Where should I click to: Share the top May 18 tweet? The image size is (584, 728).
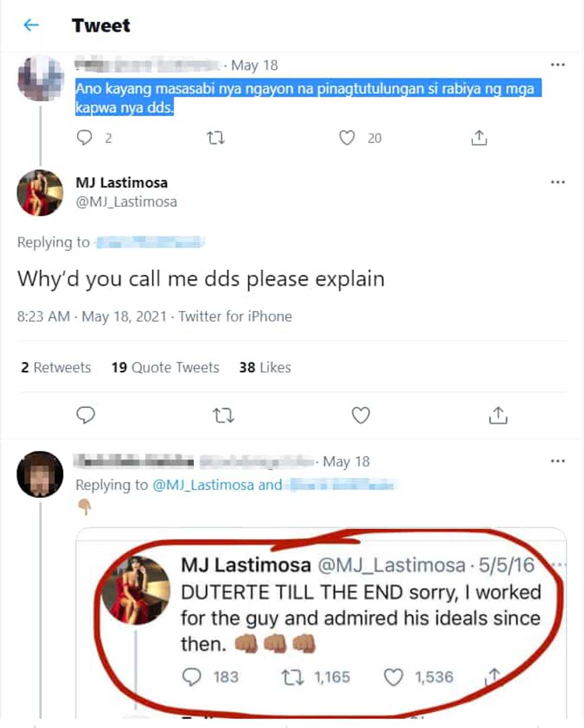pyautogui.click(x=479, y=138)
